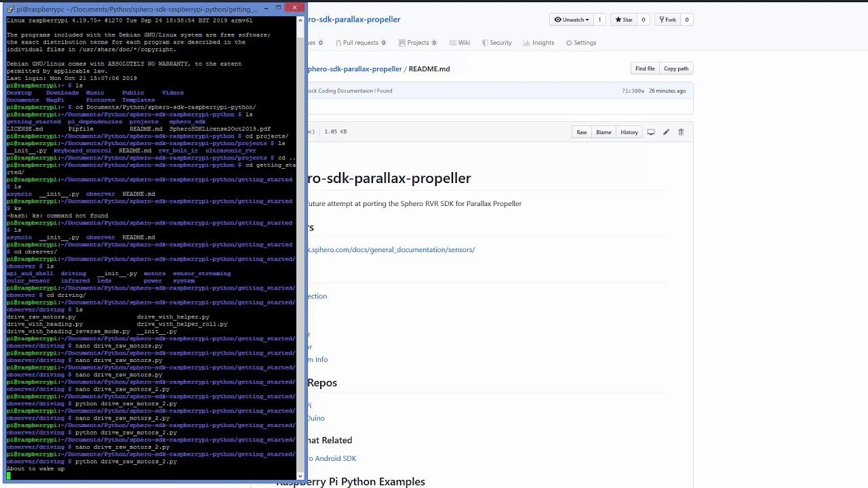Open the Unwatch dropdown on GitHub
Viewport: 868px width, 488px height.
(572, 20)
